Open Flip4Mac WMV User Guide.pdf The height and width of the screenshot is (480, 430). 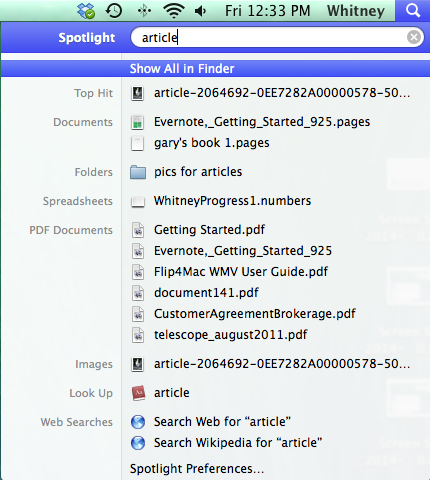[x=241, y=272]
